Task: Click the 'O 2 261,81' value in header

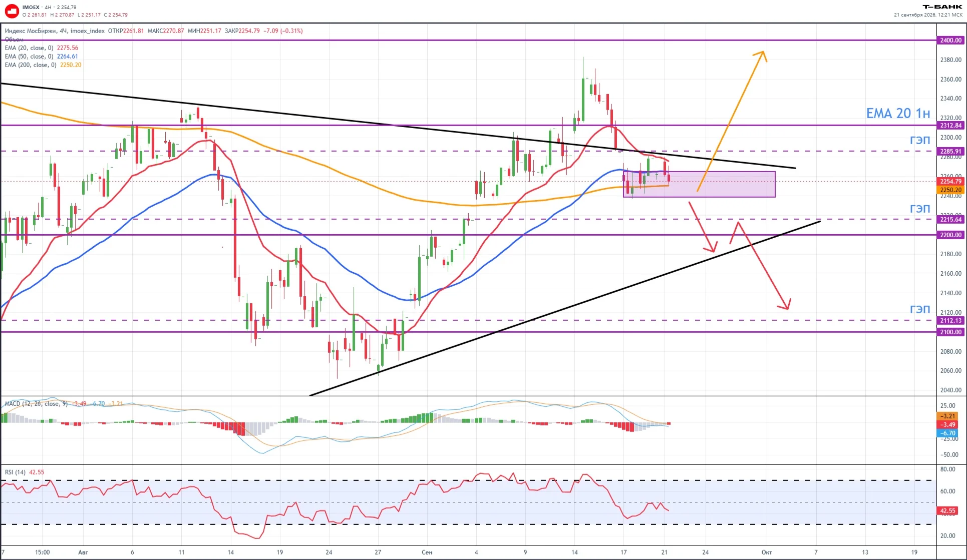Action: 35,15
